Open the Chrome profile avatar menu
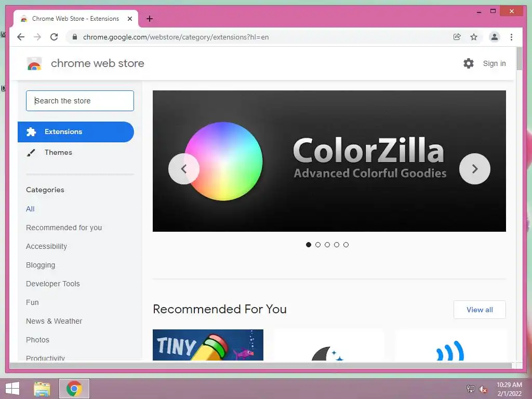The height and width of the screenshot is (399, 532). click(495, 37)
